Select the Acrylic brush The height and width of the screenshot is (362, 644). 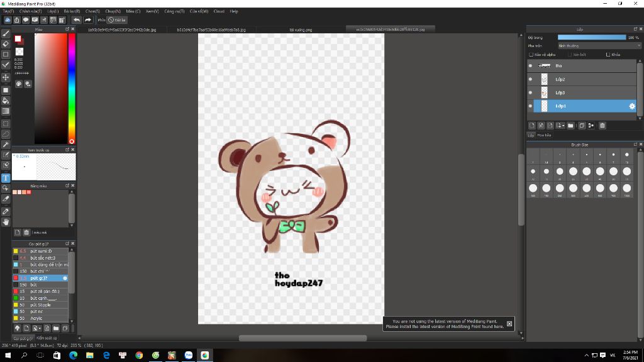(x=41, y=319)
